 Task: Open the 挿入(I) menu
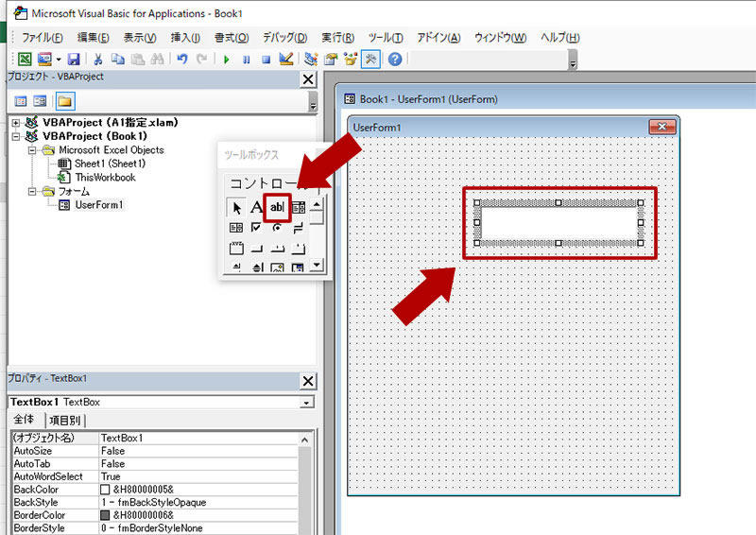[185, 38]
